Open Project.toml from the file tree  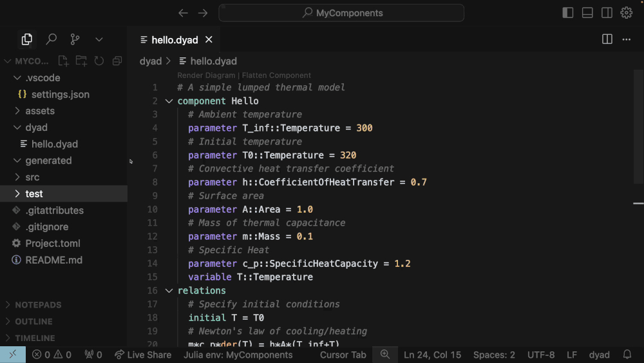(53, 244)
